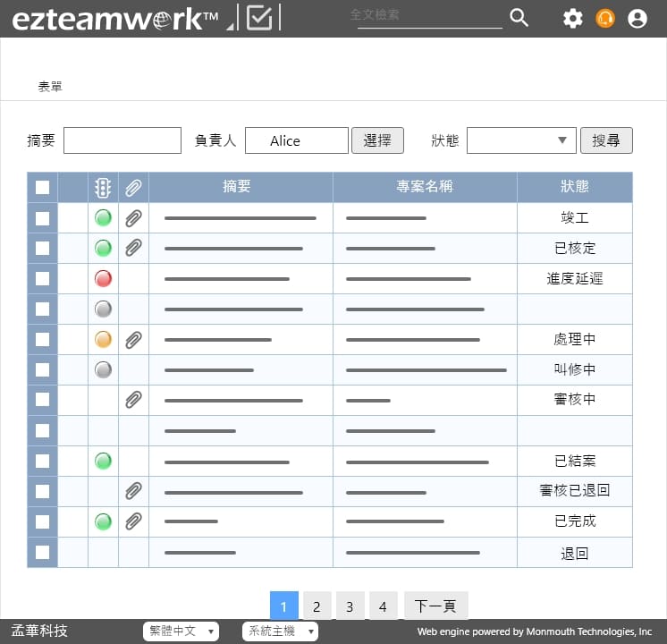Open the 系統主機 dropdown in footer
The width and height of the screenshot is (667, 644).
pyautogui.click(x=280, y=631)
